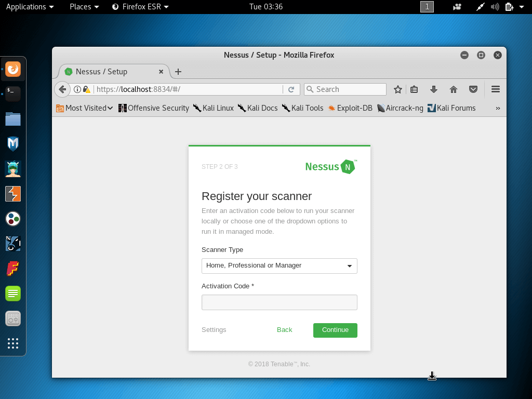The image size is (532, 399).
Task: Go Back to previous setup step
Action: 284,330
